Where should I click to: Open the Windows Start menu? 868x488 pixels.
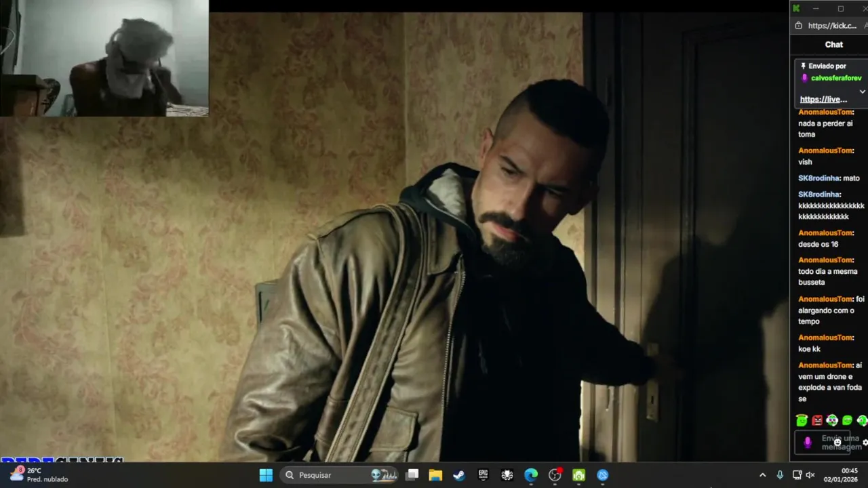(266, 475)
